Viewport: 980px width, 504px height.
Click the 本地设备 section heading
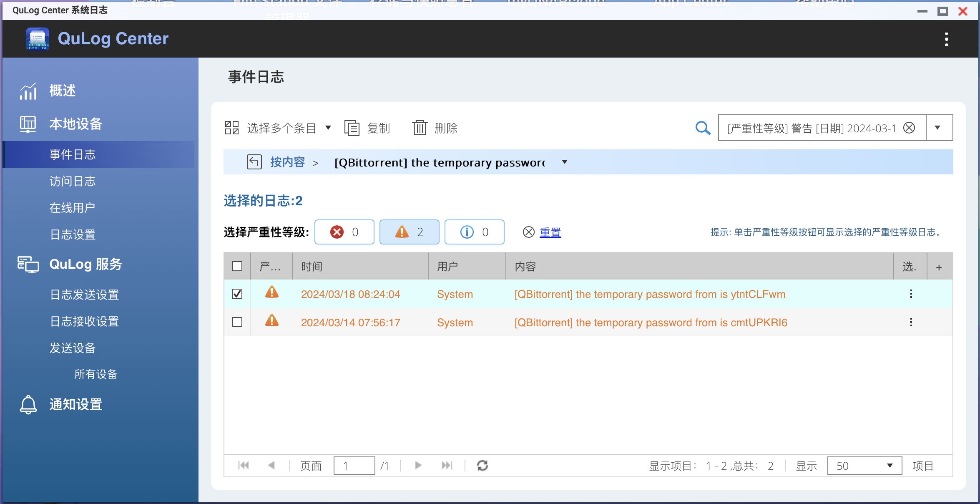[x=75, y=124]
